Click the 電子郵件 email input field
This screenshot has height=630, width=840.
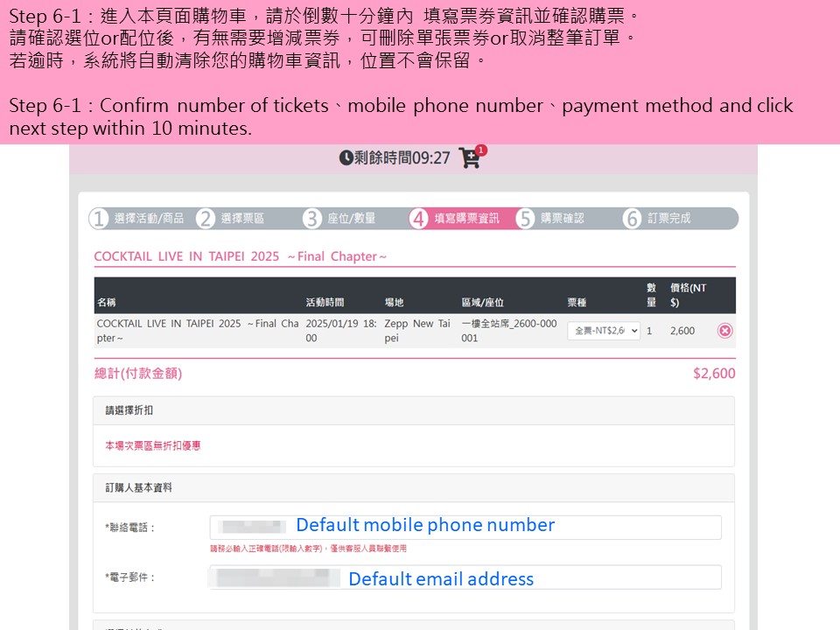[465, 577]
